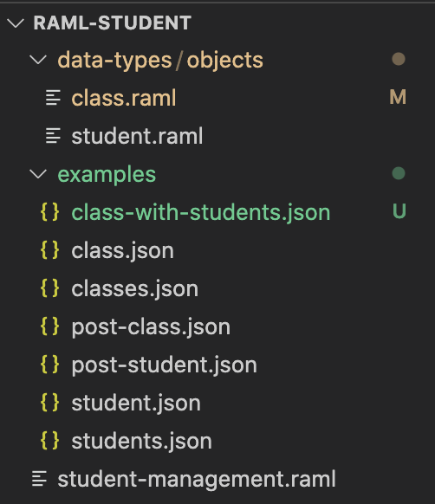Image resolution: width=435 pixels, height=504 pixels.
Task: Select the objects path segment label
Action: click(x=225, y=60)
